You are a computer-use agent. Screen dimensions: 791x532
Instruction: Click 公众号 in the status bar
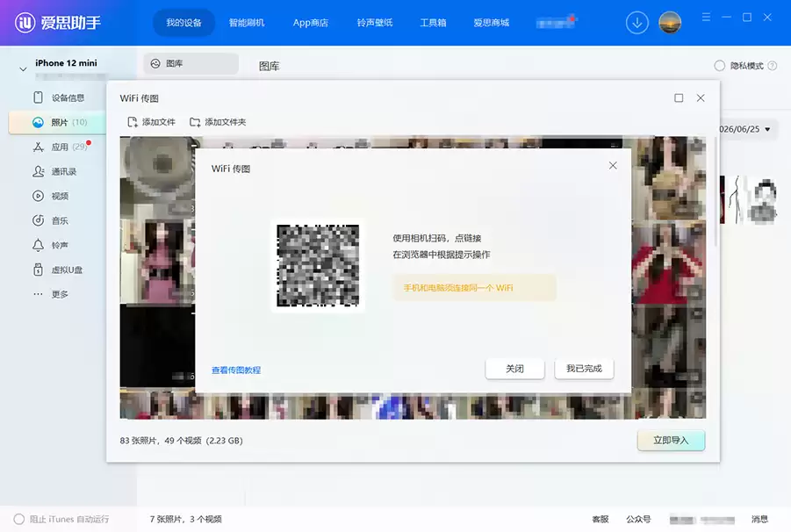(x=638, y=519)
